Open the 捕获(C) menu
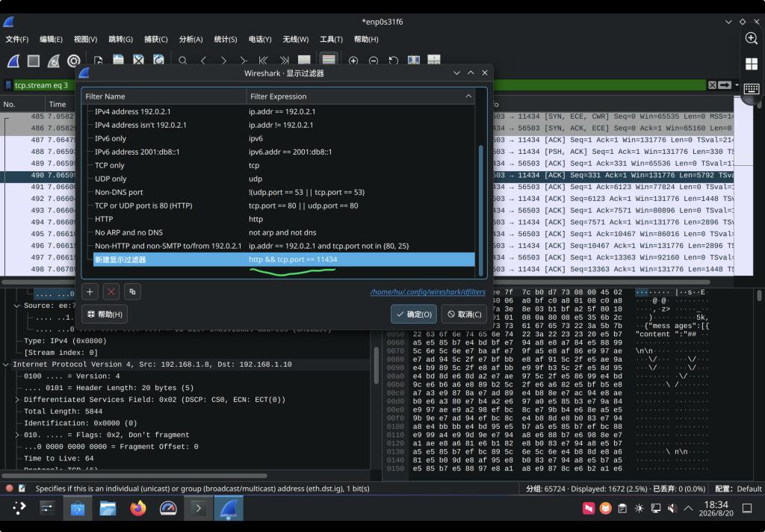Screen dimensions: 765x532 point(155,39)
